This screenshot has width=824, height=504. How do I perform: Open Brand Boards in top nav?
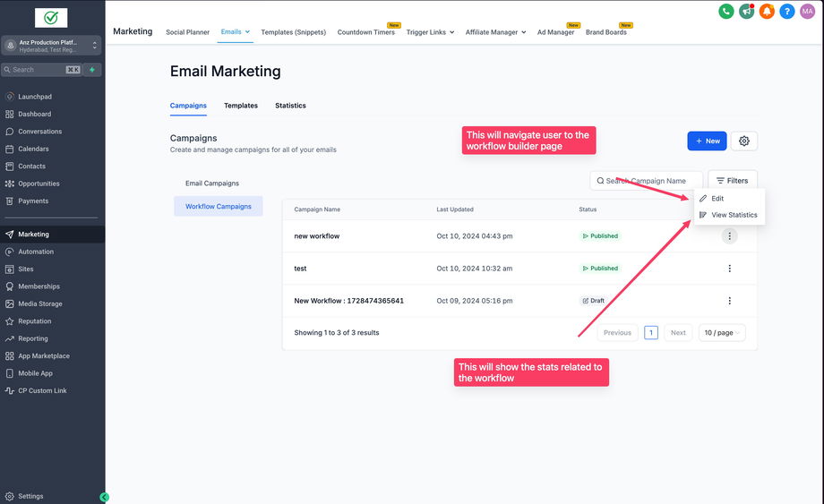click(x=606, y=32)
